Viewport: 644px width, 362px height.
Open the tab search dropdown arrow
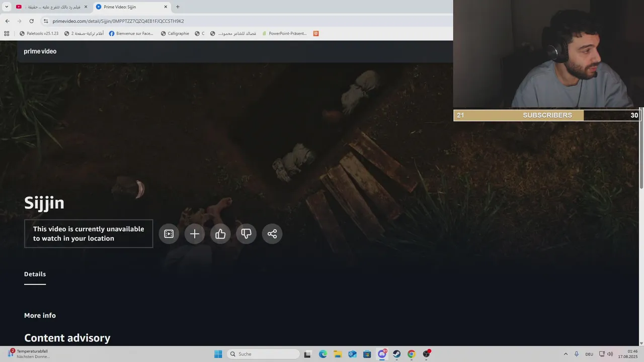click(7, 7)
